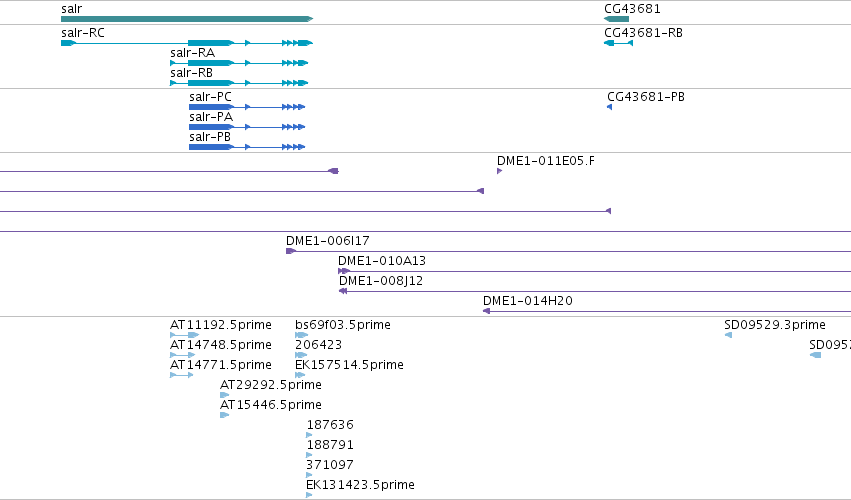This screenshot has width=851, height=500.
Task: Select the salr gene bar
Action: [187, 19]
